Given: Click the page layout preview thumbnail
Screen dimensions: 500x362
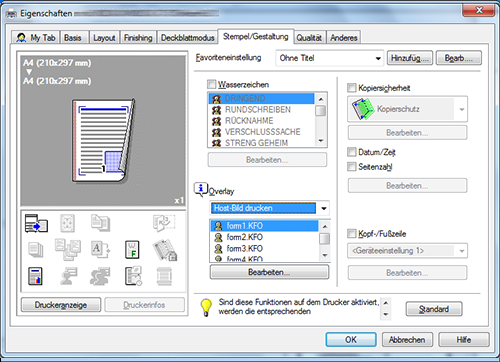Looking at the screenshot, I should pos(103,141).
